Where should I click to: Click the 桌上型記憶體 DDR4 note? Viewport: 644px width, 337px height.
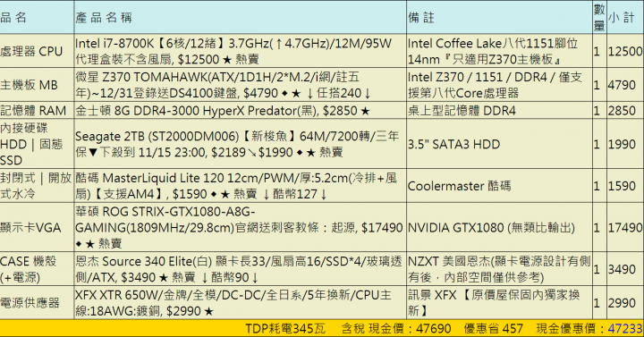click(462, 111)
